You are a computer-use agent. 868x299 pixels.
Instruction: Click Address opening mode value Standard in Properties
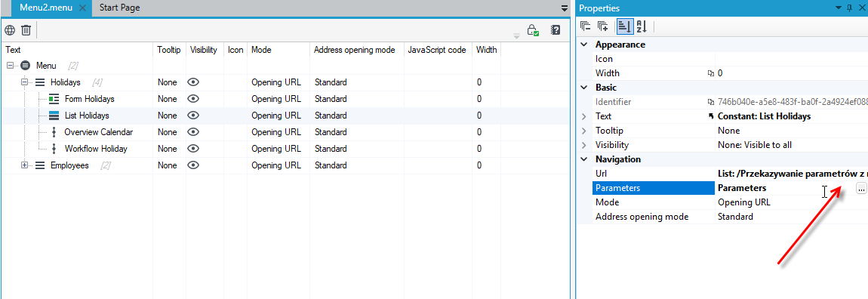[735, 217]
